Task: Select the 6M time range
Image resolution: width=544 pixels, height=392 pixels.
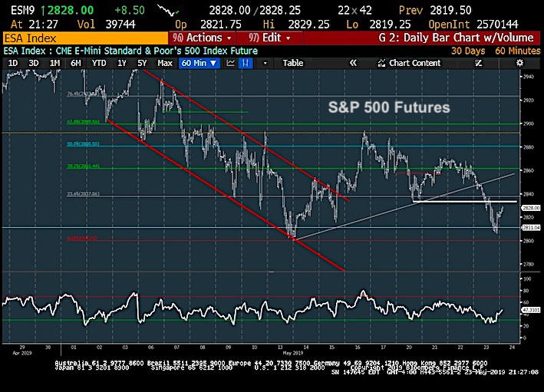Action: pos(76,63)
